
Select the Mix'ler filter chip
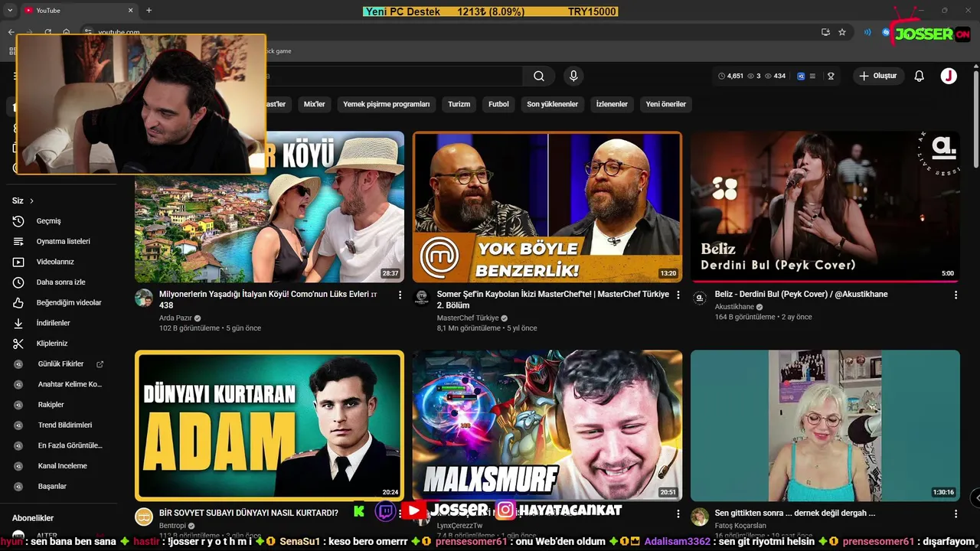314,104
